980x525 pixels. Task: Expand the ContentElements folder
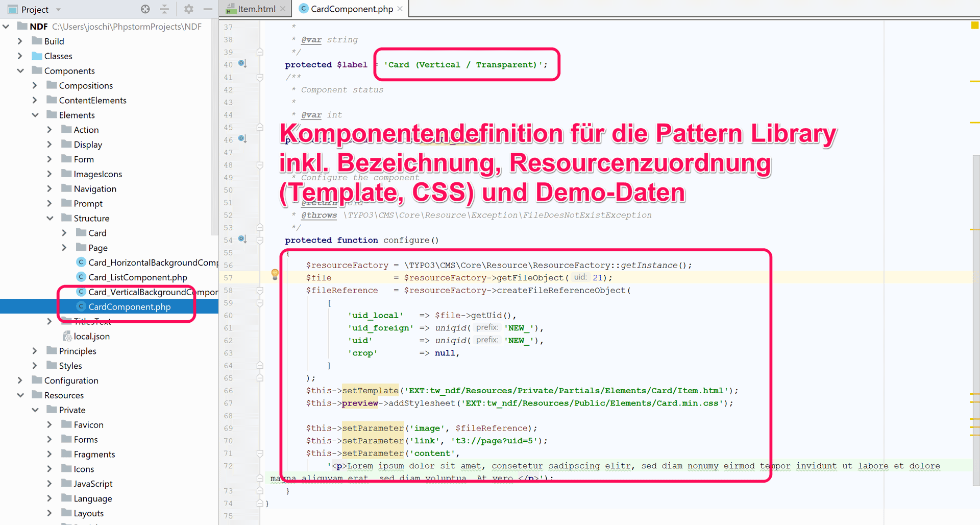pyautogui.click(x=35, y=100)
